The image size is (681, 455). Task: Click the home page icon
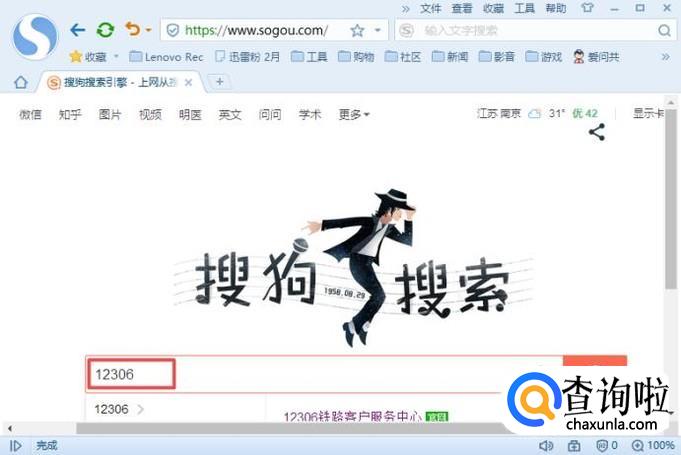coord(21,82)
